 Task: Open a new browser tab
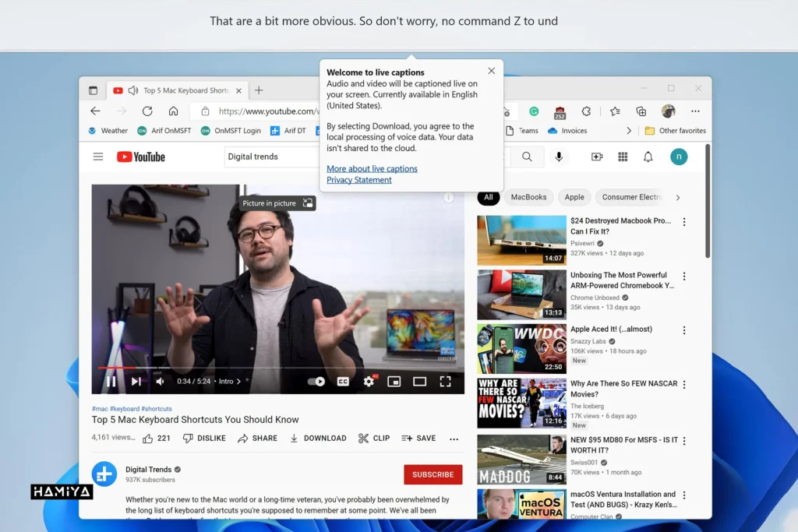point(259,90)
